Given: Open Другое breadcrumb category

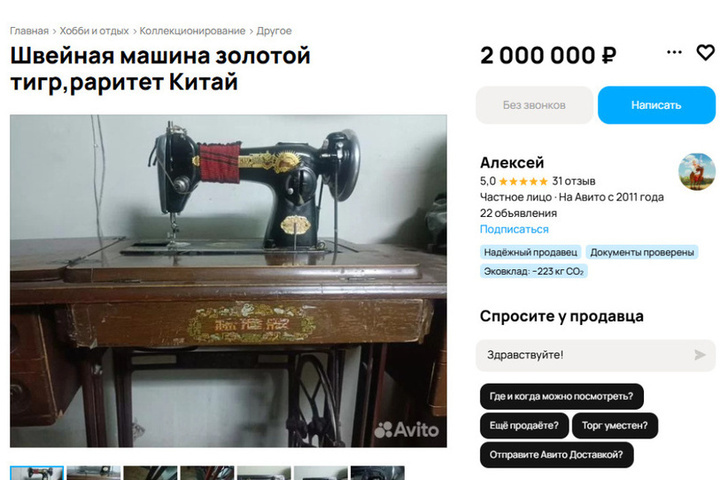Looking at the screenshot, I should (274, 31).
